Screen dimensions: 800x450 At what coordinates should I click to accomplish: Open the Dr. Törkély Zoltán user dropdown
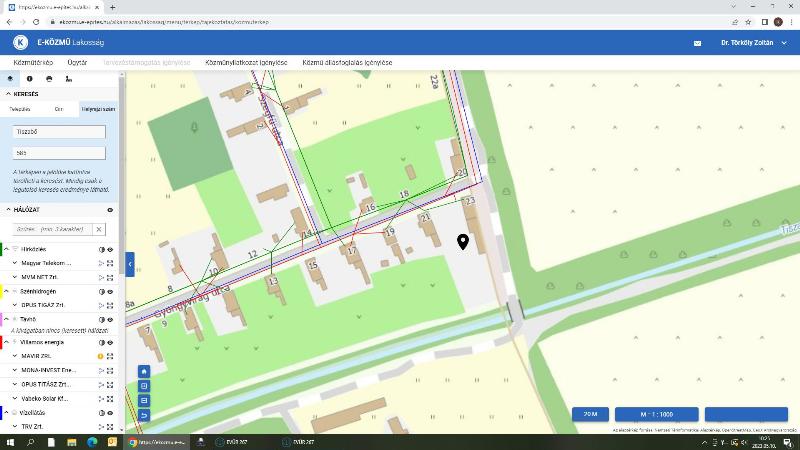click(x=754, y=43)
